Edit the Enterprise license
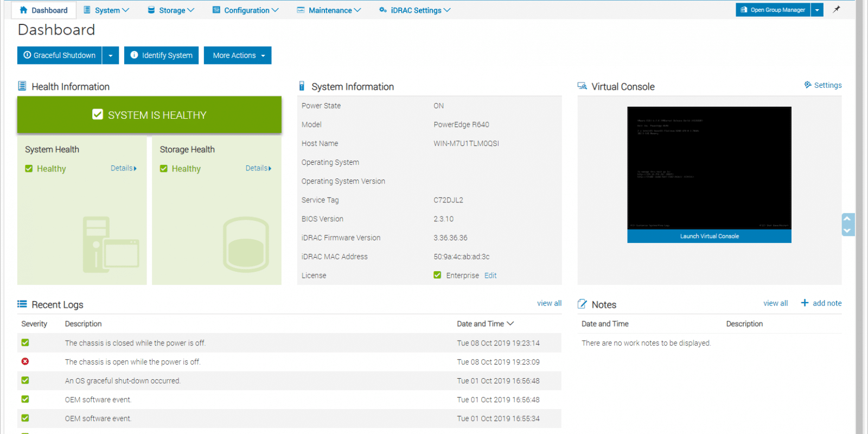The image size is (868, 434). click(490, 276)
